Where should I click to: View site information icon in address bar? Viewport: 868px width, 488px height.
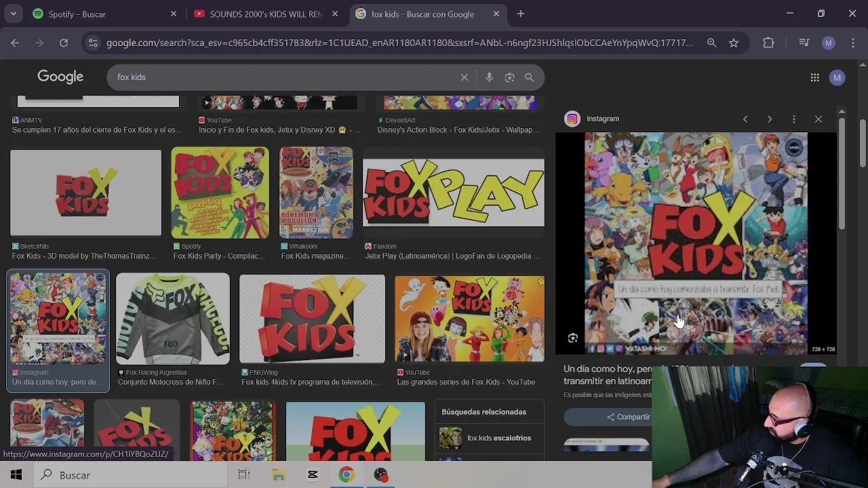(94, 43)
